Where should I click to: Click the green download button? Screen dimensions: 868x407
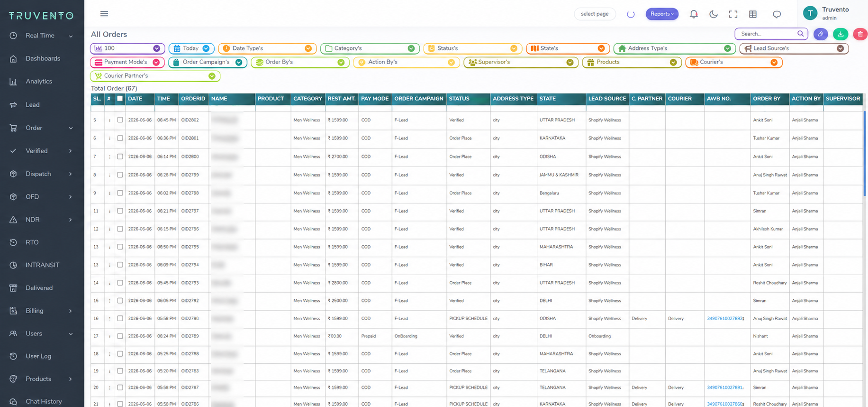tap(841, 34)
